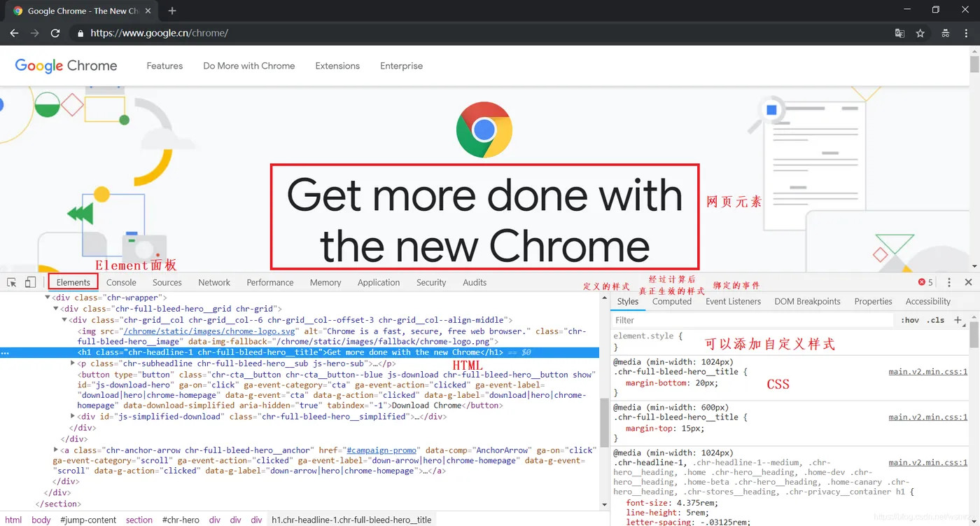Screen dimensions: 980x526
Task: Switch to the Console tab
Action: [121, 282]
